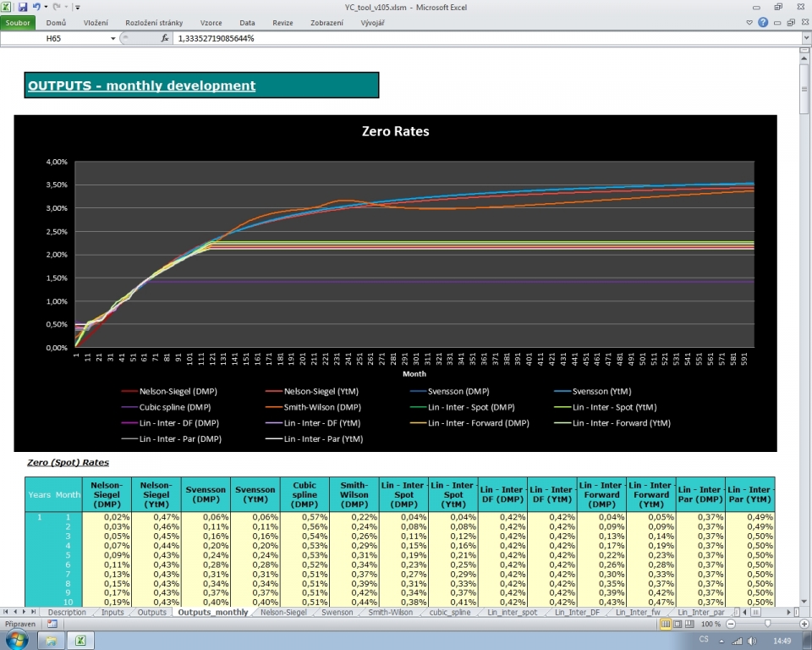Open the Windows Start menu
The width and height of the screenshot is (812, 650).
point(16,641)
